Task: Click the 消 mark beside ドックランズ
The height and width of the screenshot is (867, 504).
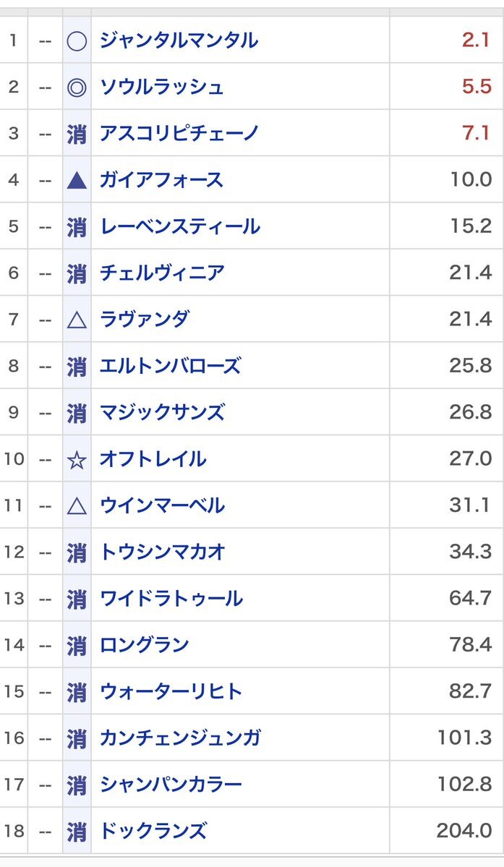Action: [x=77, y=831]
